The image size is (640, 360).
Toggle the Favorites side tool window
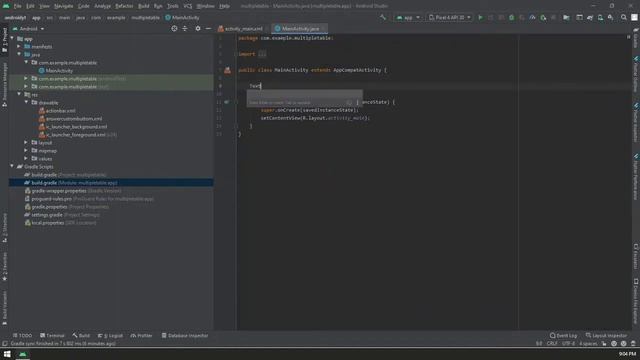[x=4, y=267]
